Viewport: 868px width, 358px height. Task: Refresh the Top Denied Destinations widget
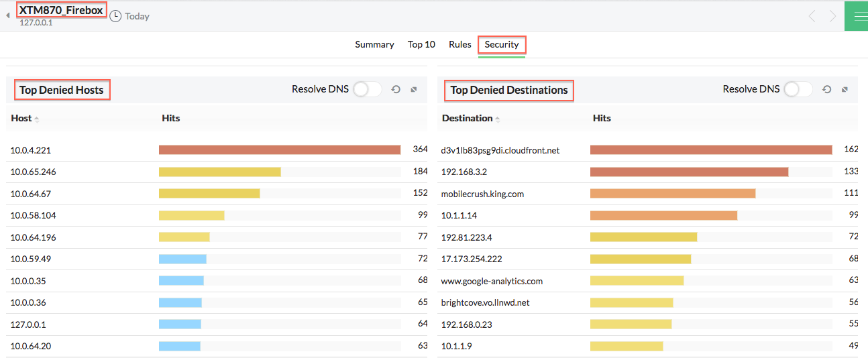826,90
